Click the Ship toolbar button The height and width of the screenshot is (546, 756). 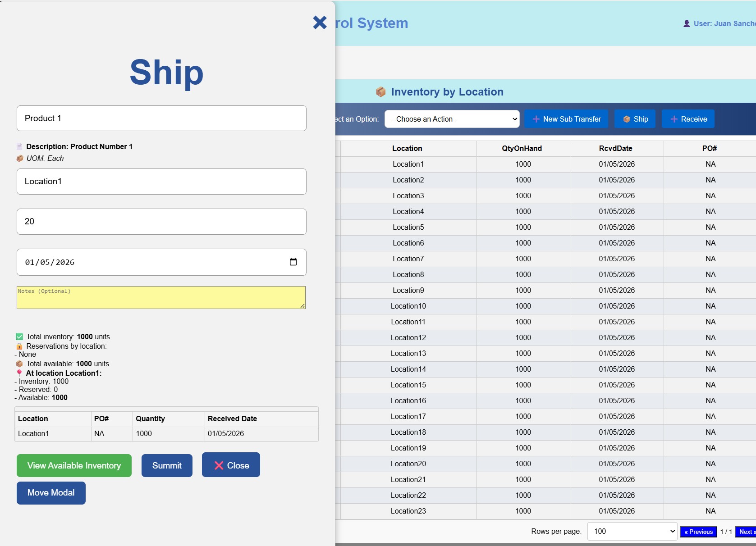pos(635,119)
